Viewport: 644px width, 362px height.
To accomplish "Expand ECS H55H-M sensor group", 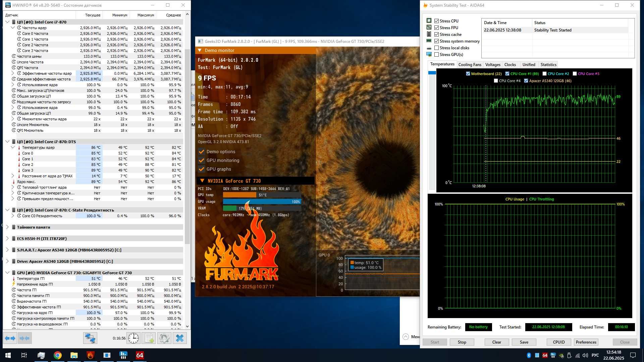I will pos(7,238).
